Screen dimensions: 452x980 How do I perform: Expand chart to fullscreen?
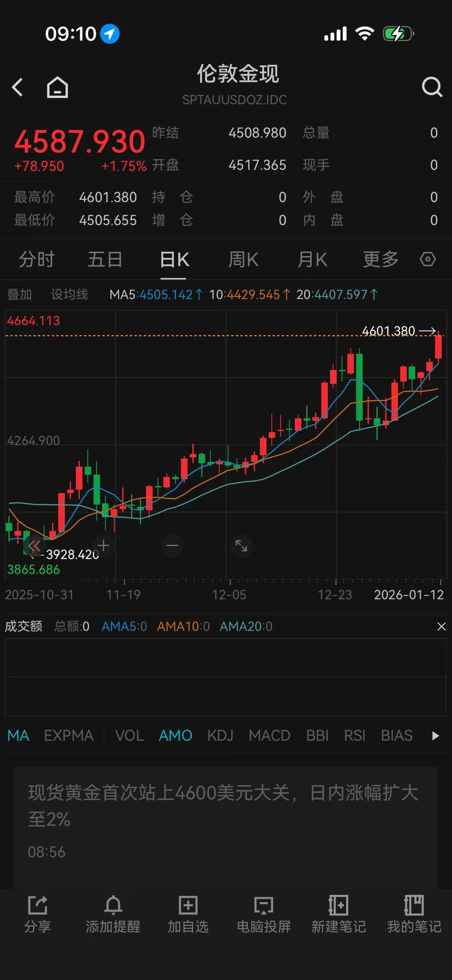[241, 545]
